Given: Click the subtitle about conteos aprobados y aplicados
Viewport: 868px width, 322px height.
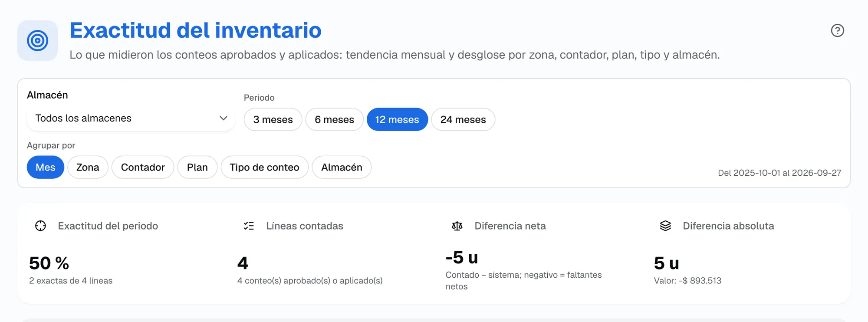Looking at the screenshot, I should (395, 55).
